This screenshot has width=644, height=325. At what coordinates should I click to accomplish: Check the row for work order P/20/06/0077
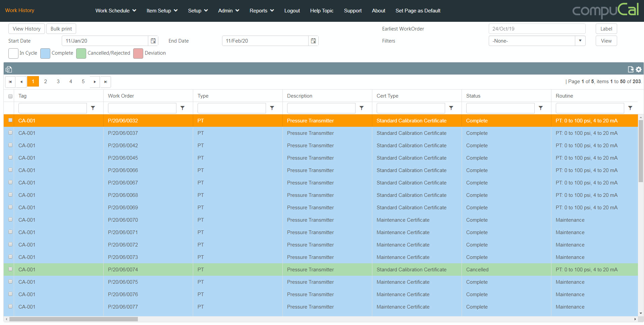tap(10, 306)
